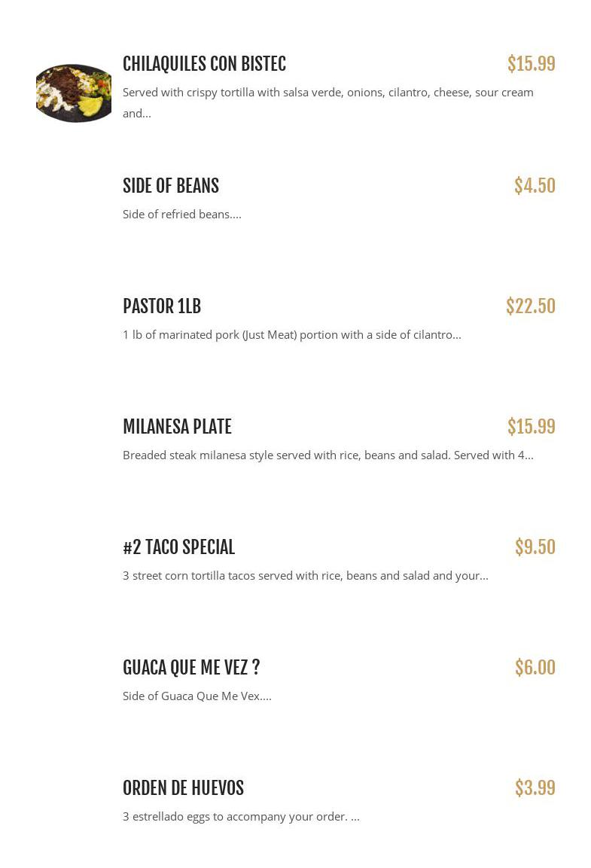This screenshot has height=868, width=591.
Task: Click the $6.00 guacamole price
Action: [x=535, y=668]
